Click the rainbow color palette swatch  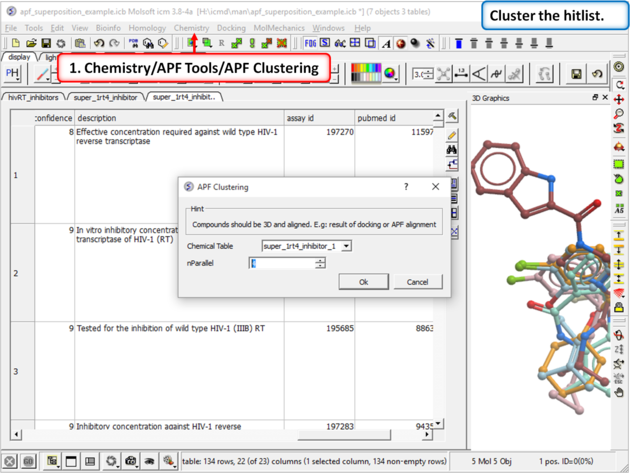pyautogui.click(x=367, y=74)
